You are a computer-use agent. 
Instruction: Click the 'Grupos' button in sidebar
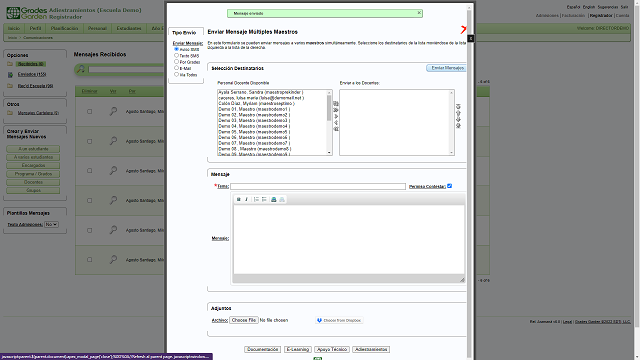pyautogui.click(x=33, y=191)
